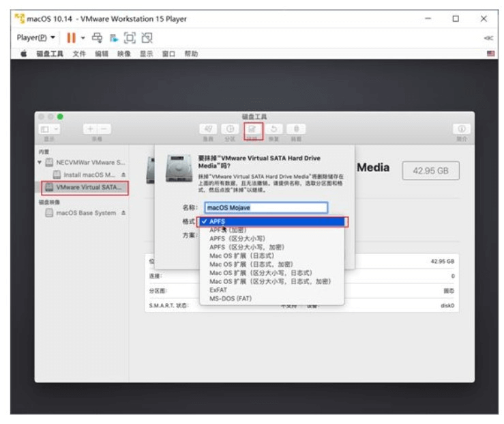Click the Info (简介) icon in toolbar
This screenshot has width=504, height=424.
coord(462,128)
